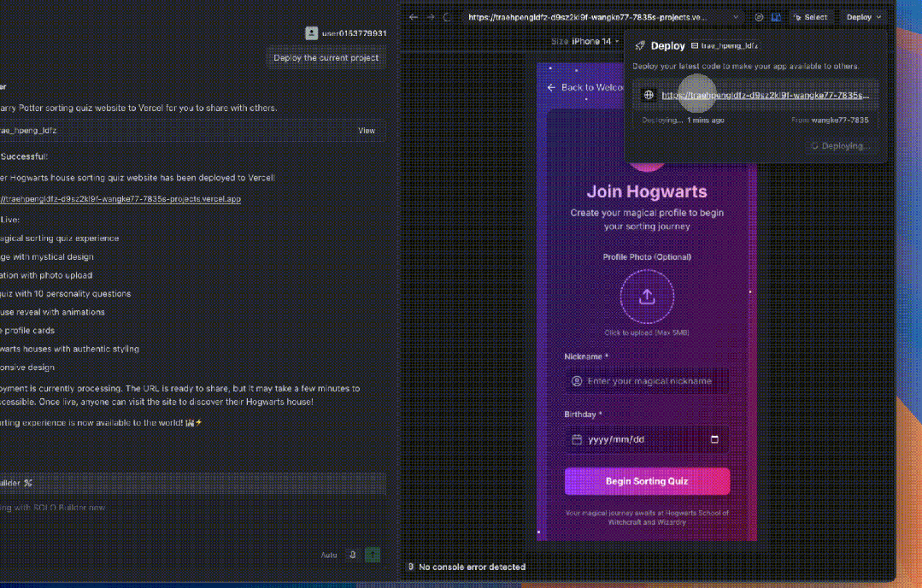Click the No console error detected status
This screenshot has width=922, height=588.
tap(471, 567)
